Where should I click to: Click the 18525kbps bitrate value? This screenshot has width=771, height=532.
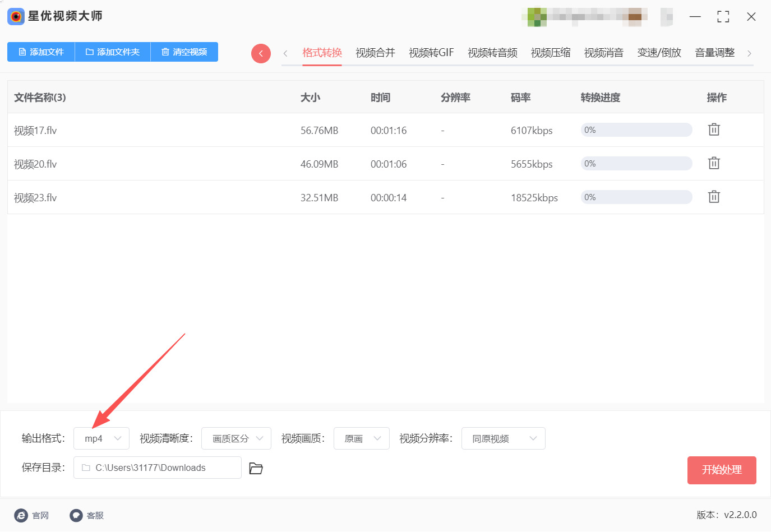click(x=534, y=198)
